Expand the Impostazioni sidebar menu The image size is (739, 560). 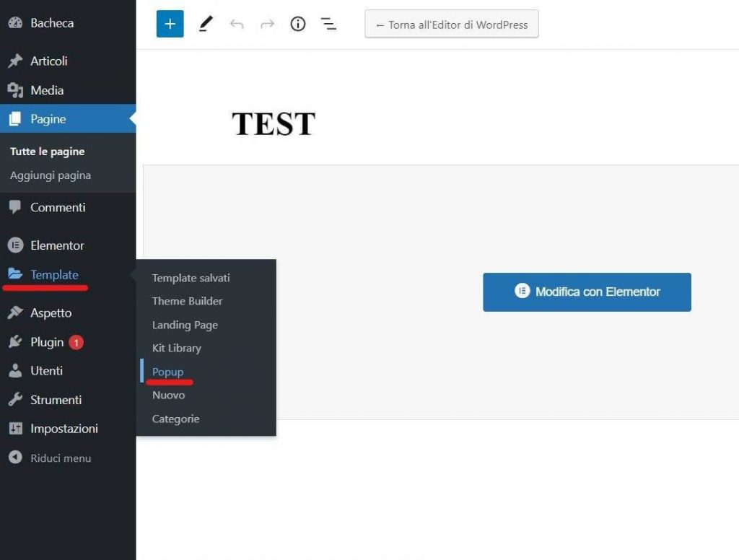pos(64,429)
